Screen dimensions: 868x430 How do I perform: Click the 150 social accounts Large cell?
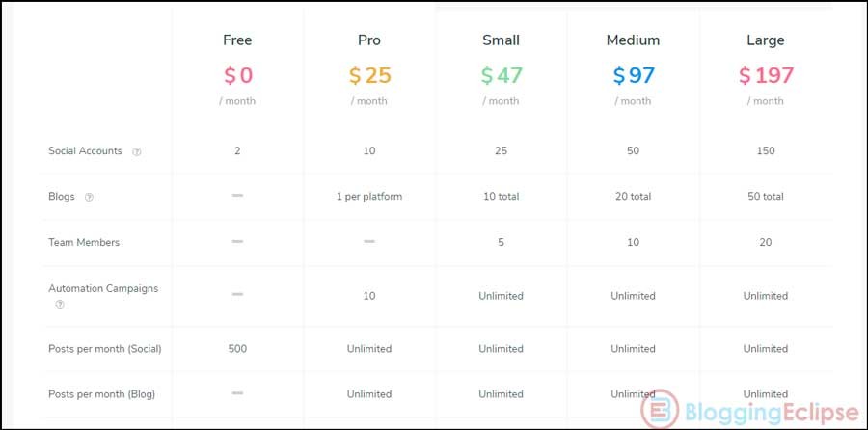pos(766,151)
